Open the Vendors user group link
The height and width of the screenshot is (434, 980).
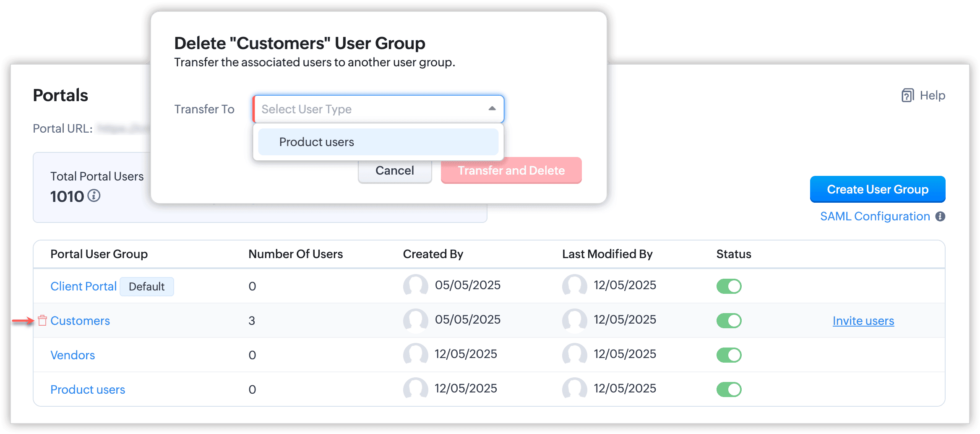click(x=73, y=355)
